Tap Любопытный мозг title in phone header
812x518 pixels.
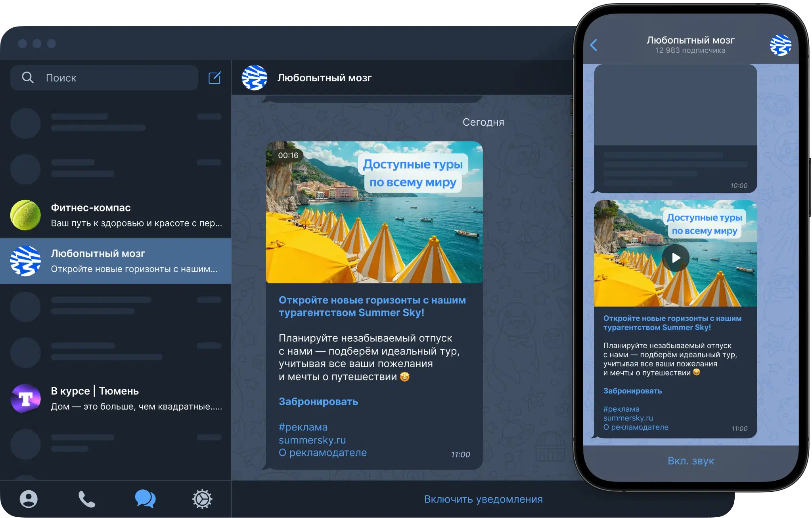pyautogui.click(x=691, y=40)
